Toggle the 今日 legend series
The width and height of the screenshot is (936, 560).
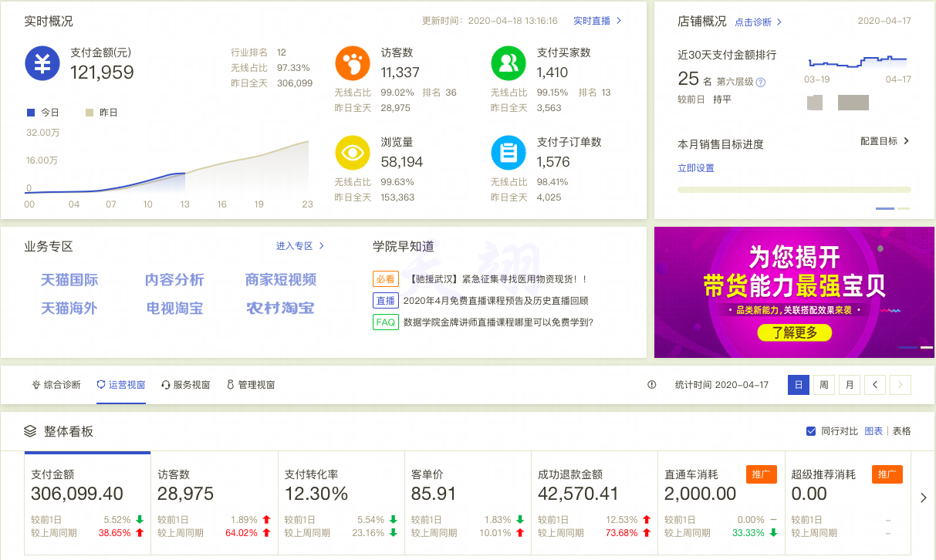(42, 113)
